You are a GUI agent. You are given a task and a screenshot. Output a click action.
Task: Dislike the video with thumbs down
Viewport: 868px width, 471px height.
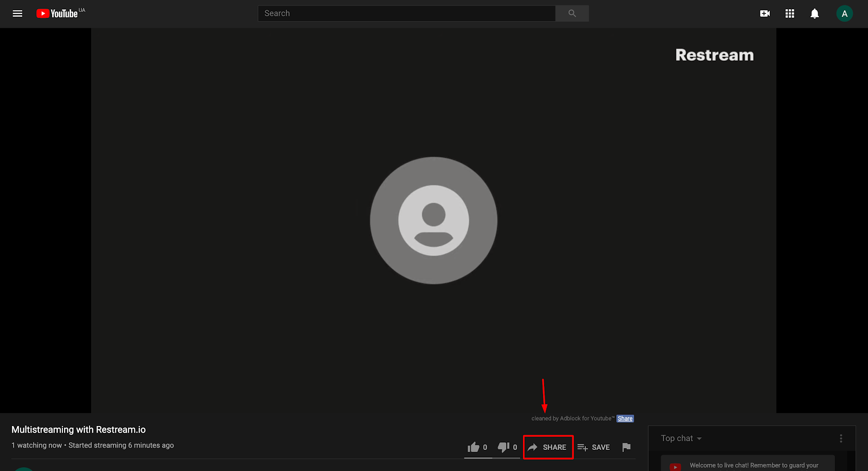point(508,447)
